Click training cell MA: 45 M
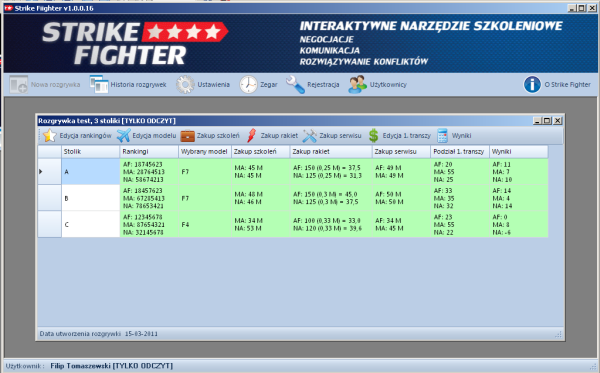 pos(261,171)
